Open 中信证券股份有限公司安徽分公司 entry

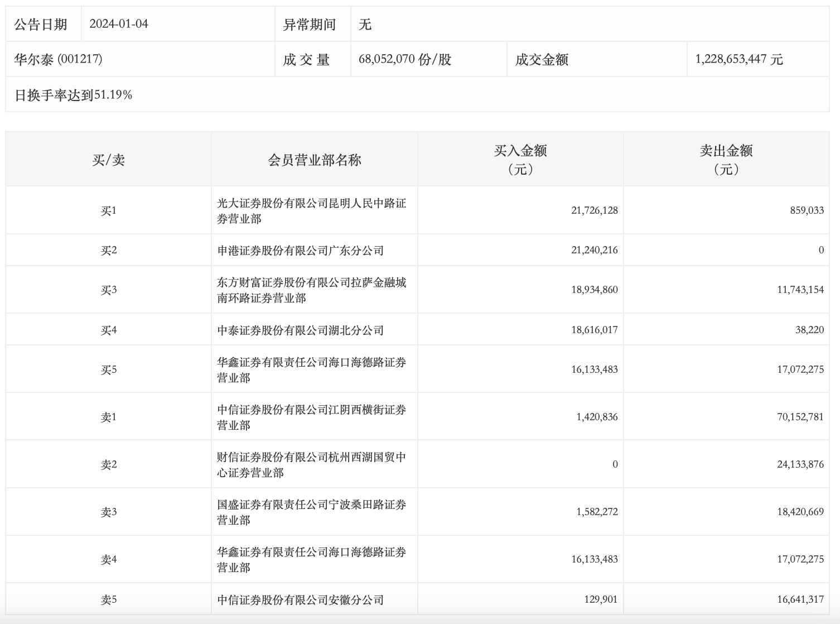[300, 600]
